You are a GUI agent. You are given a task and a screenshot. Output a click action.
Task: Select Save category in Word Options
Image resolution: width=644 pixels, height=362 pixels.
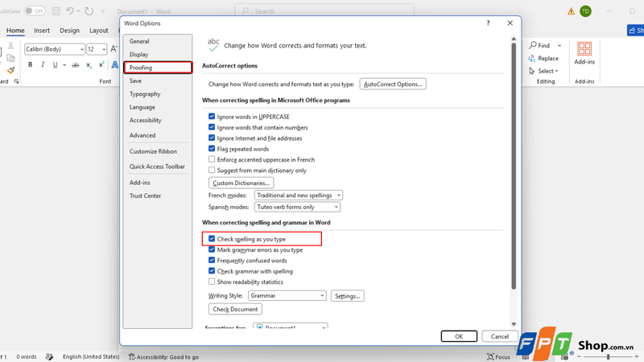158,80
